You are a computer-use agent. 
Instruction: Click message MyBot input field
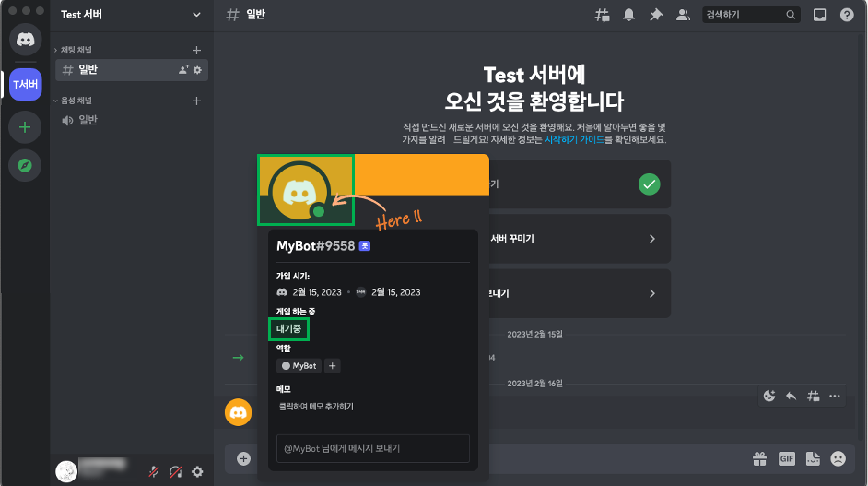pos(372,448)
